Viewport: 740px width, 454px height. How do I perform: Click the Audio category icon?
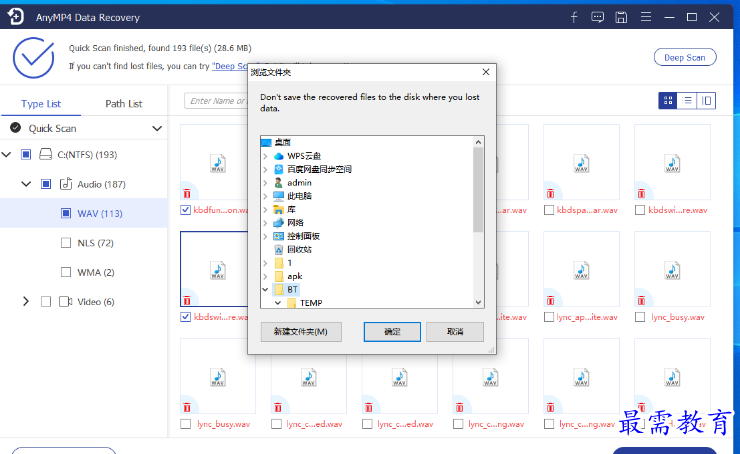(66, 184)
